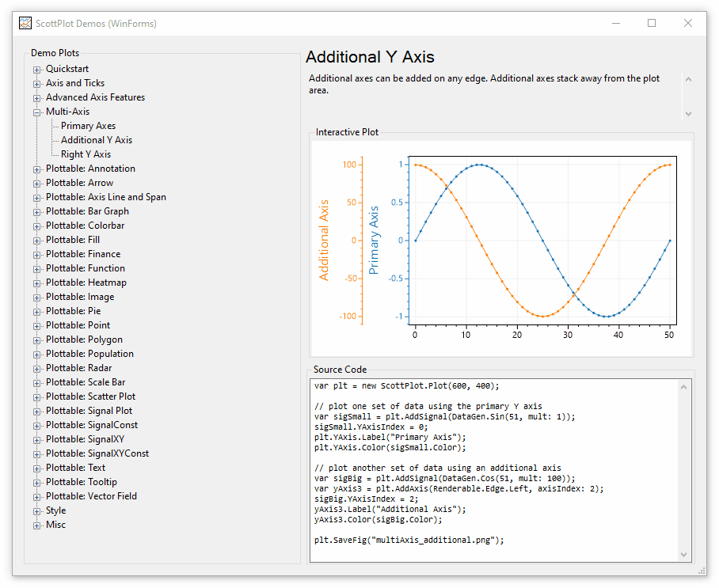Expand the Quickstart tree node
Image resolution: width=719 pixels, height=588 pixels.
(36, 70)
